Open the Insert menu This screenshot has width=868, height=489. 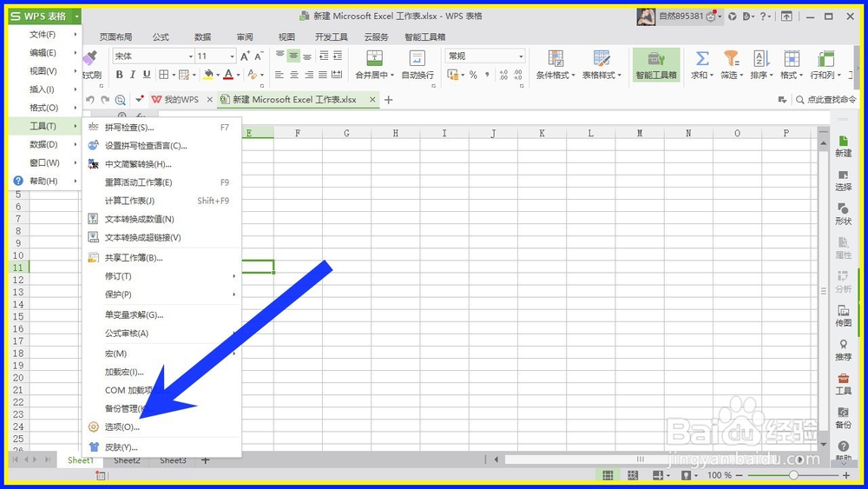tap(45, 89)
